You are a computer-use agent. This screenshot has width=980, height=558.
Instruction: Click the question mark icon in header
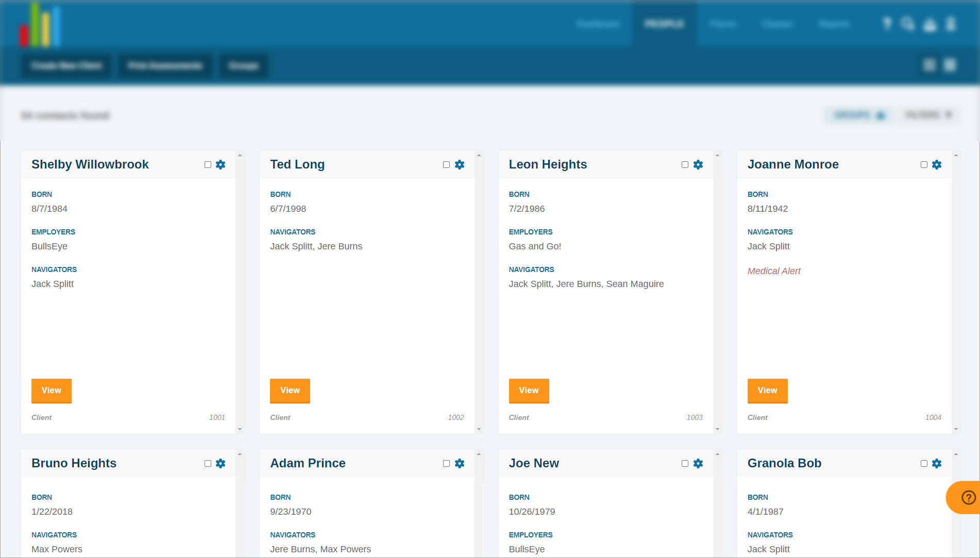pyautogui.click(x=887, y=24)
